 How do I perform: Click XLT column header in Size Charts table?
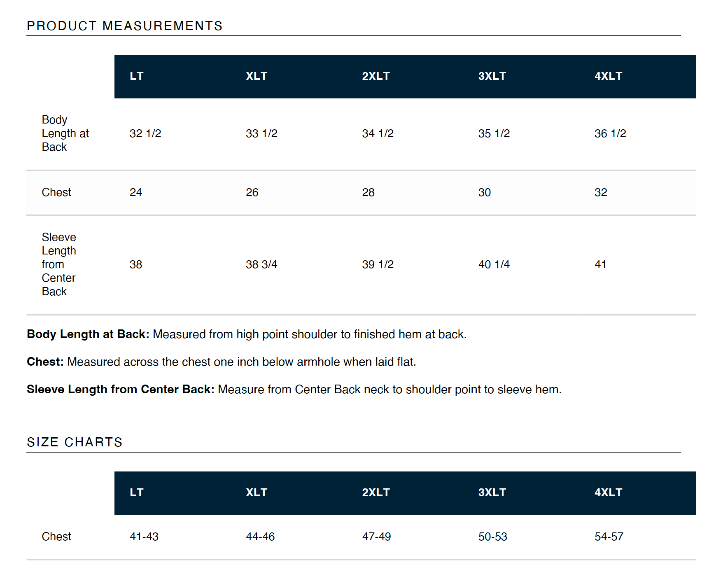pos(256,492)
